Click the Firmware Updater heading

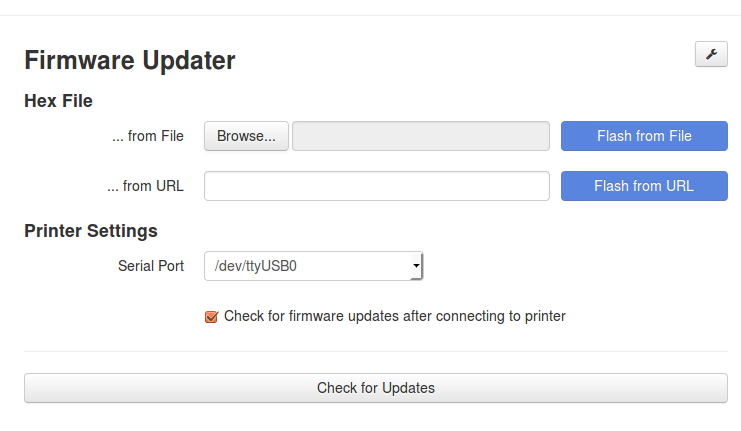point(129,60)
